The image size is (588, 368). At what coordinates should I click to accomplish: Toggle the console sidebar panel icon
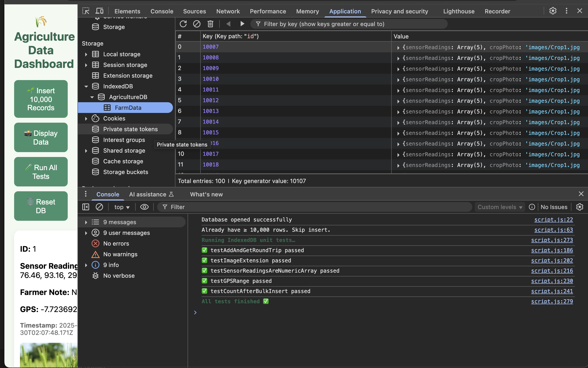(x=86, y=207)
